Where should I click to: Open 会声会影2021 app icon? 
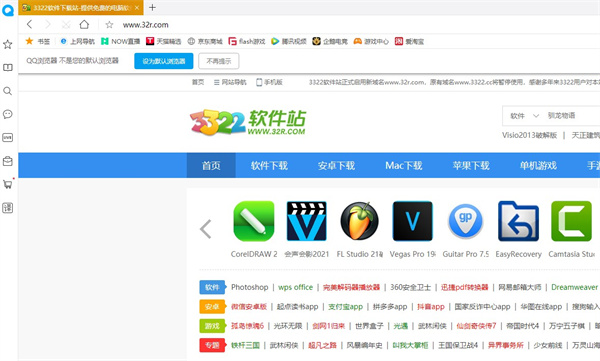coord(307,221)
